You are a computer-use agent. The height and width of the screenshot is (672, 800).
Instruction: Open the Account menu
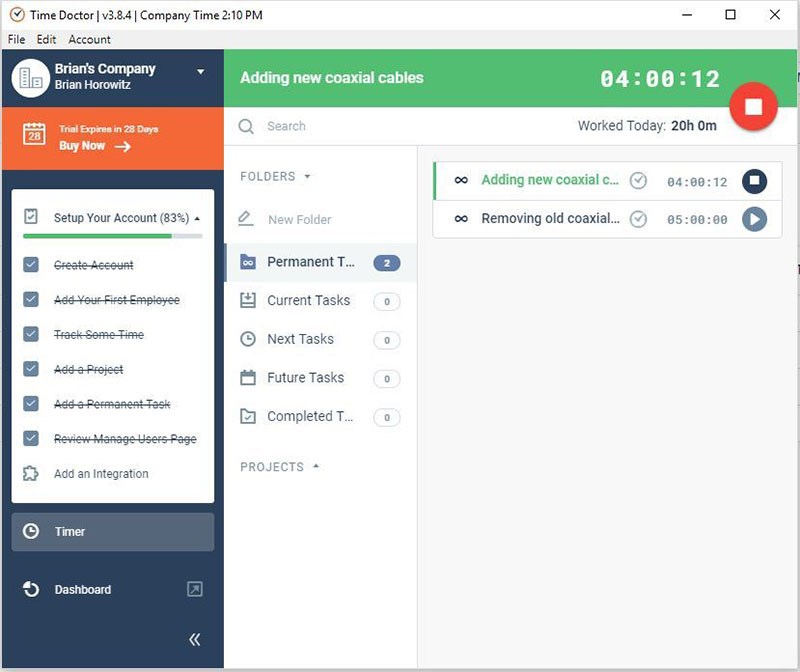[x=89, y=39]
